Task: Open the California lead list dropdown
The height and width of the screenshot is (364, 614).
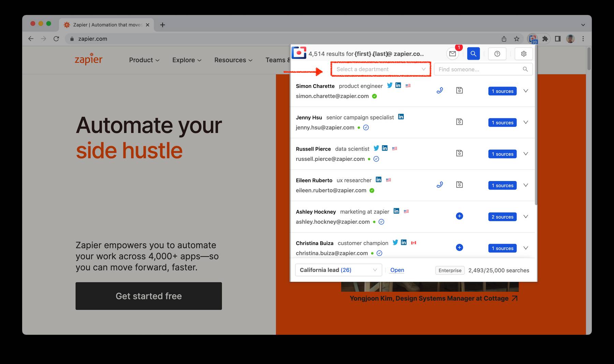Action: click(338, 270)
